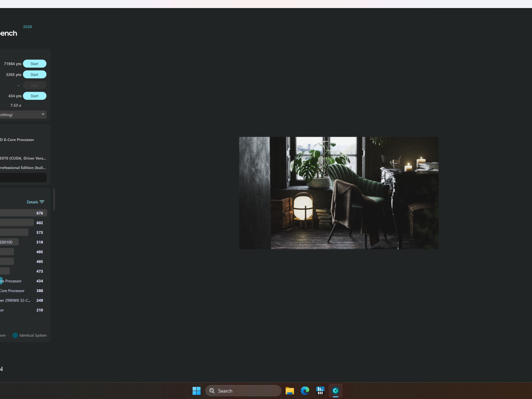Click the ranking panel vertical scrollbar

(54, 199)
